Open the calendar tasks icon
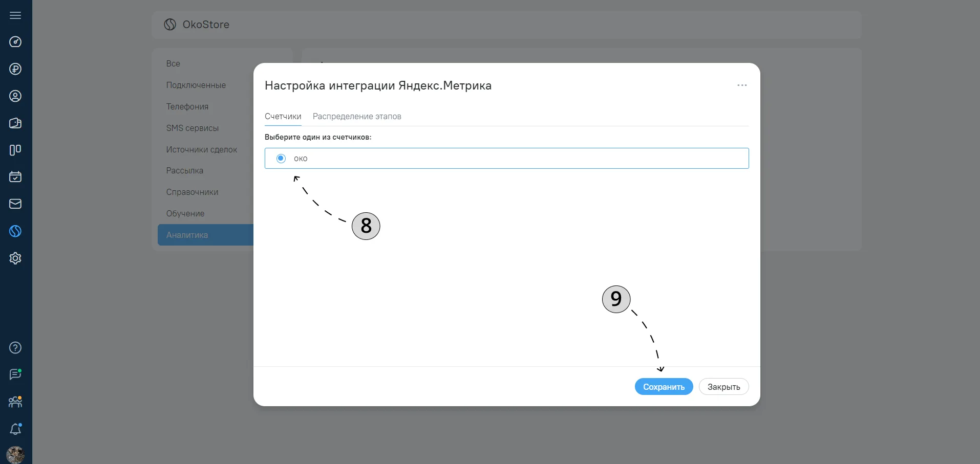 coord(15,177)
